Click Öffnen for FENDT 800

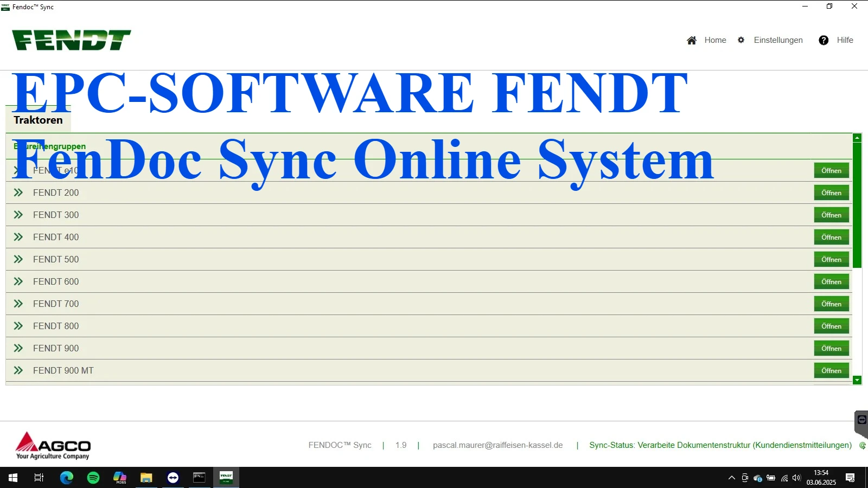pyautogui.click(x=831, y=326)
